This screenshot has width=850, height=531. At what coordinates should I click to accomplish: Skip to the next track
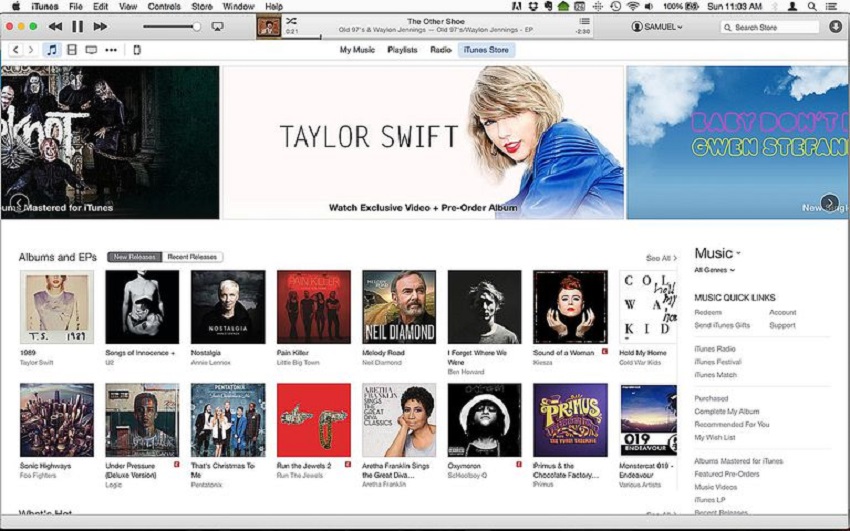tap(100, 26)
